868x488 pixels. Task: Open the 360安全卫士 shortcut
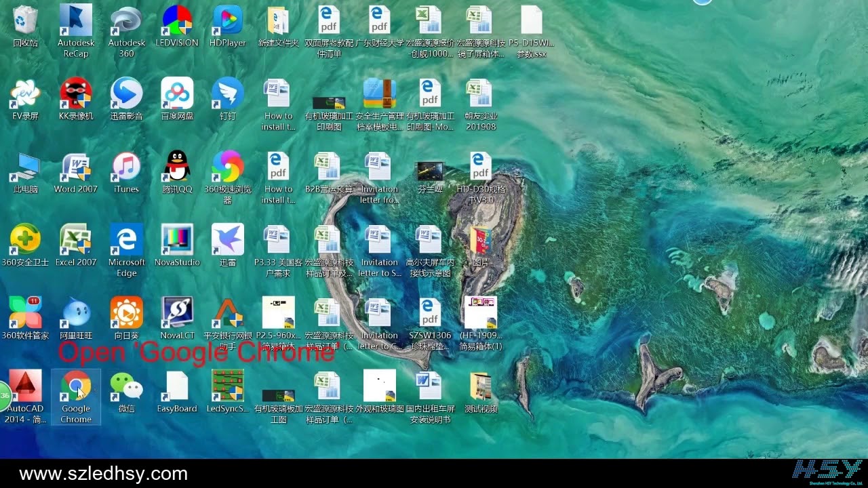pos(25,247)
